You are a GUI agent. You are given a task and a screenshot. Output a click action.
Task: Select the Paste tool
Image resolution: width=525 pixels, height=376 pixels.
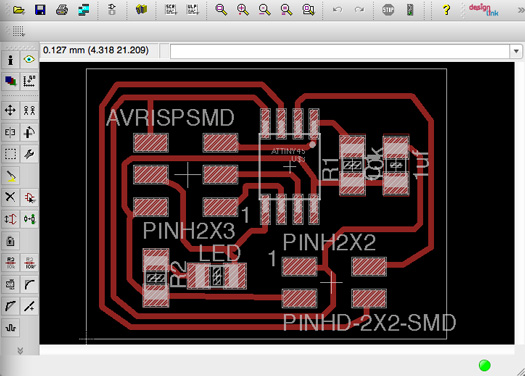point(10,176)
